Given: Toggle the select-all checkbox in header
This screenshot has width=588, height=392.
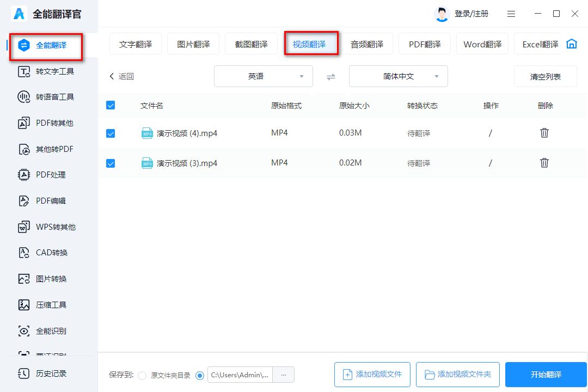Looking at the screenshot, I should point(111,106).
